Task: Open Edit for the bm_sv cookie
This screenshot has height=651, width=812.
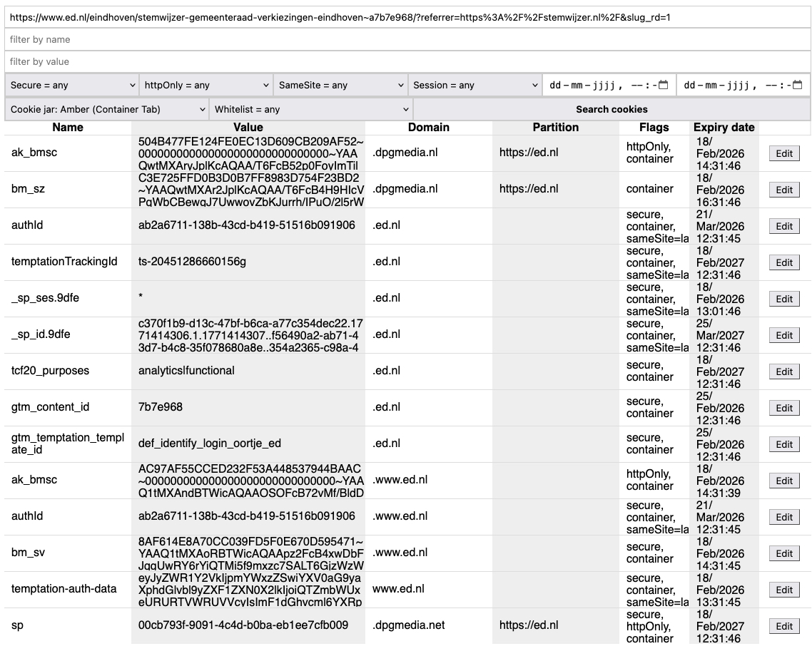Action: coord(784,553)
